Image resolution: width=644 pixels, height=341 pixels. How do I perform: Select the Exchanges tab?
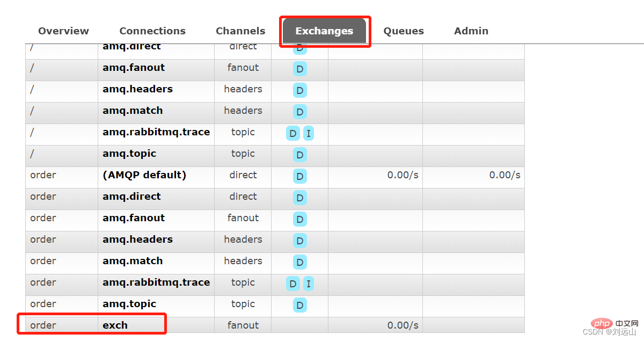pyautogui.click(x=324, y=31)
